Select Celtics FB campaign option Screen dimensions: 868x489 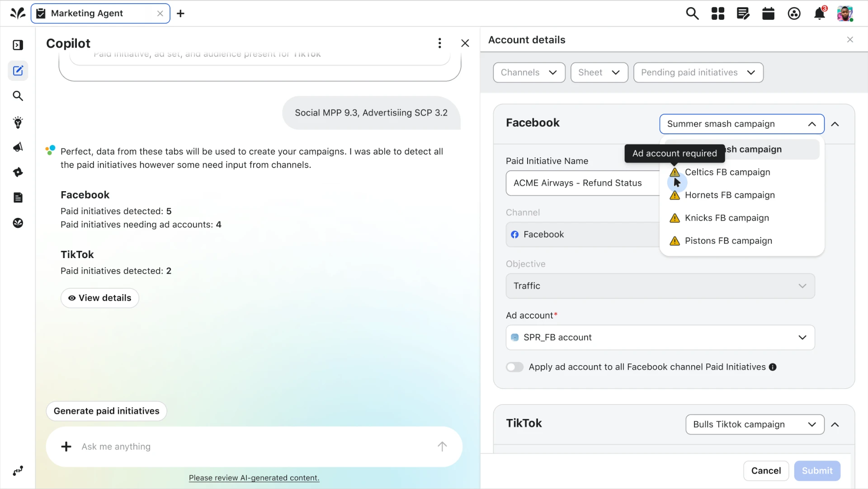[742, 172]
